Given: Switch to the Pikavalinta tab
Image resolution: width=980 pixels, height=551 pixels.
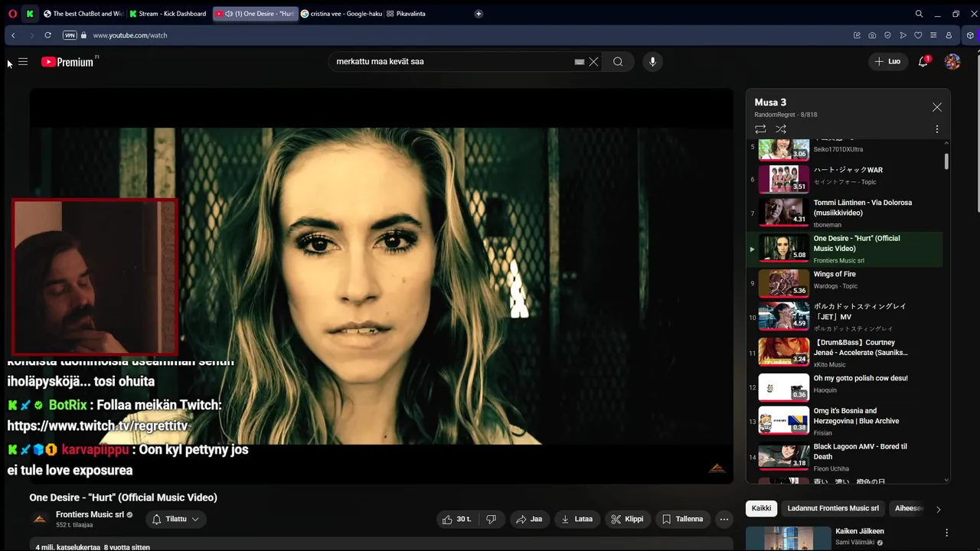Looking at the screenshot, I should [x=407, y=14].
